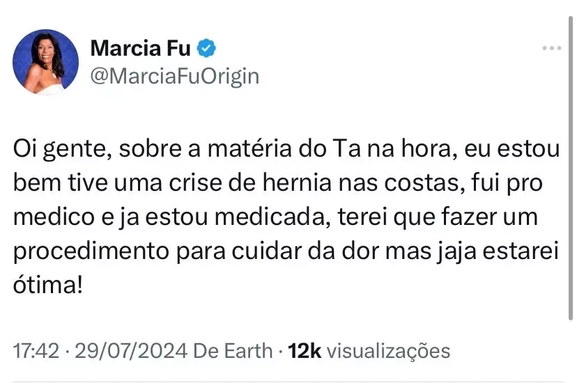Click the 'De Earth' location text
This screenshot has height=392, width=577.
pyautogui.click(x=234, y=351)
